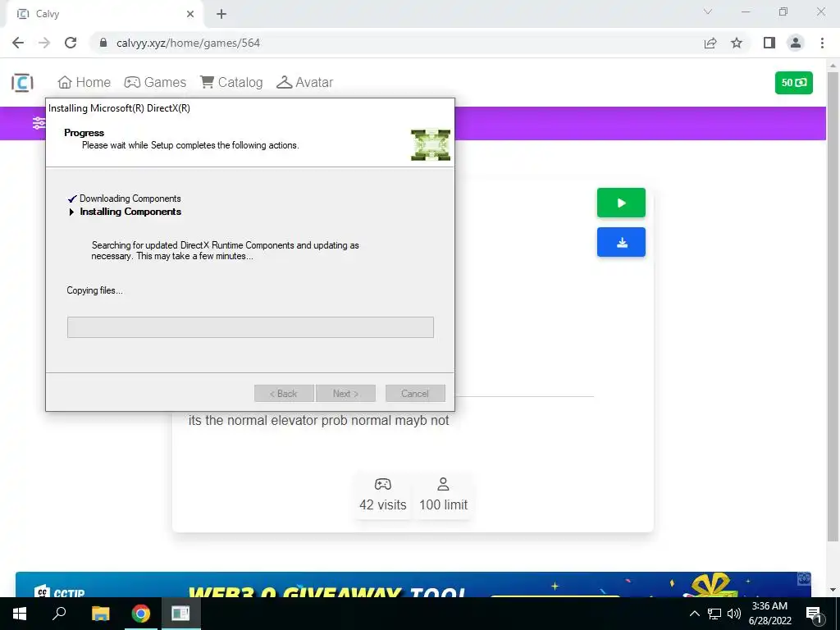Close the Calvy browser tab

[x=190, y=14]
